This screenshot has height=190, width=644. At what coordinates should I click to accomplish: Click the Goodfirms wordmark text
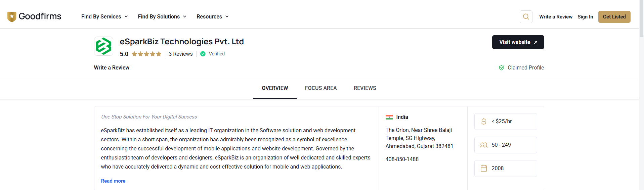[x=40, y=16]
